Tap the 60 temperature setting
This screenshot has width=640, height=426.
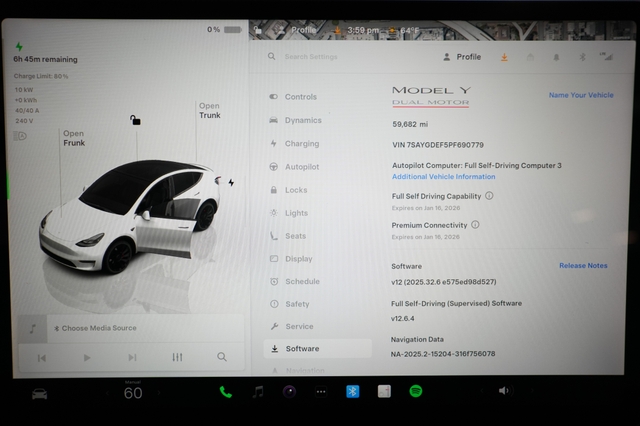point(133,393)
